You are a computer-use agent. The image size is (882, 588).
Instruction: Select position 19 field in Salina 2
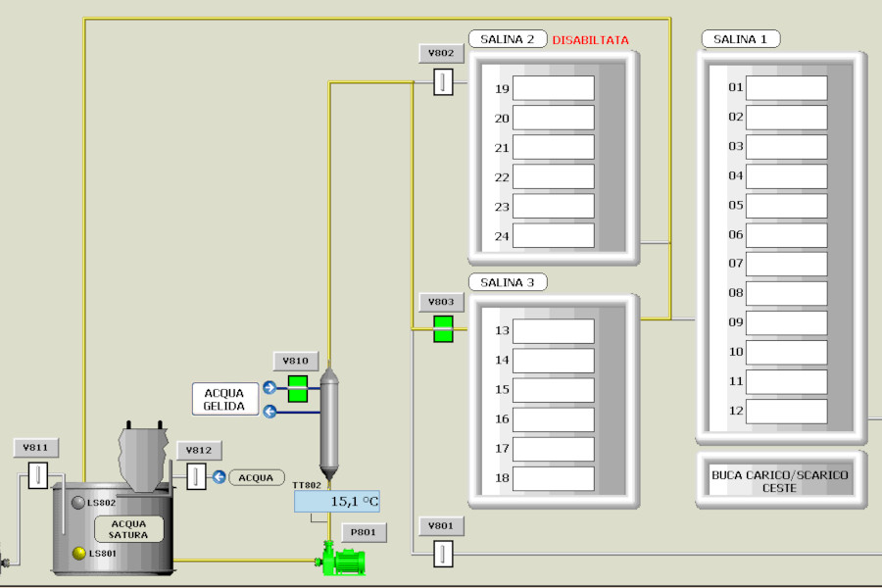tap(554, 88)
